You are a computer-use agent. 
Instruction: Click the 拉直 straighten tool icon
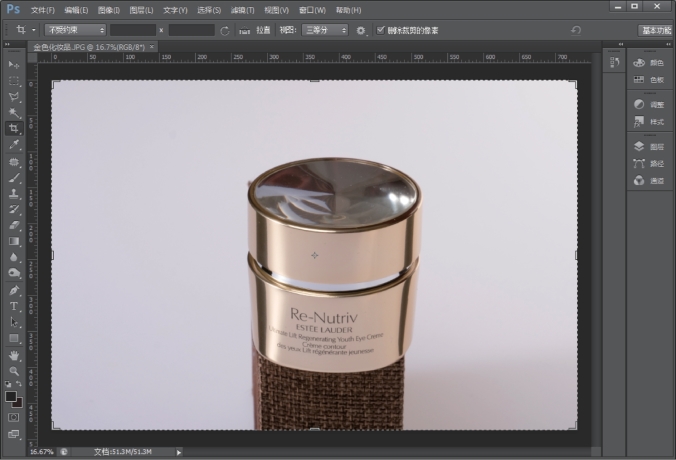click(x=244, y=31)
